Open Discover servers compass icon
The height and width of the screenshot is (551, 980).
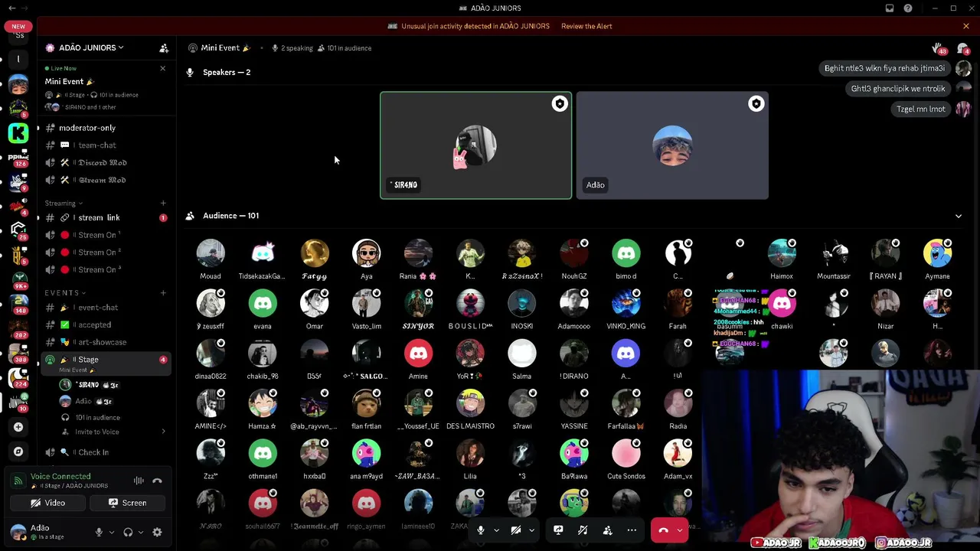pos(18,452)
